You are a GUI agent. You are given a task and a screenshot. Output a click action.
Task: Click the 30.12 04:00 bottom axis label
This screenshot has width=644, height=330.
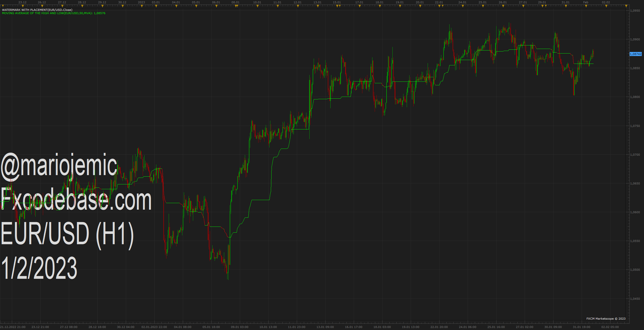(126, 327)
